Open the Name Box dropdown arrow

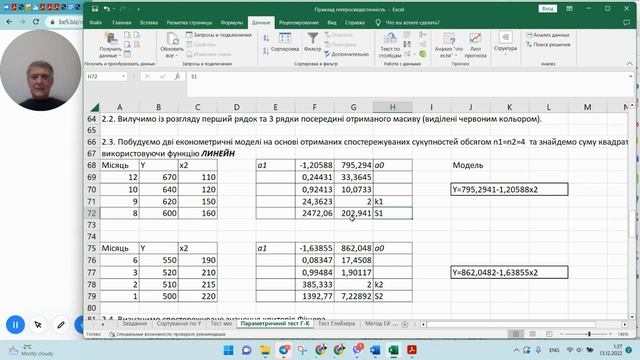pyautogui.click(x=123, y=76)
